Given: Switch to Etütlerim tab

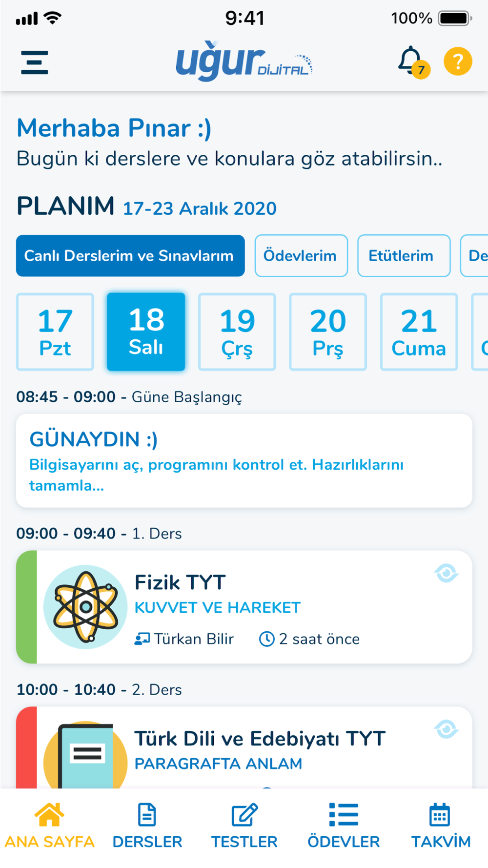Looking at the screenshot, I should [404, 256].
